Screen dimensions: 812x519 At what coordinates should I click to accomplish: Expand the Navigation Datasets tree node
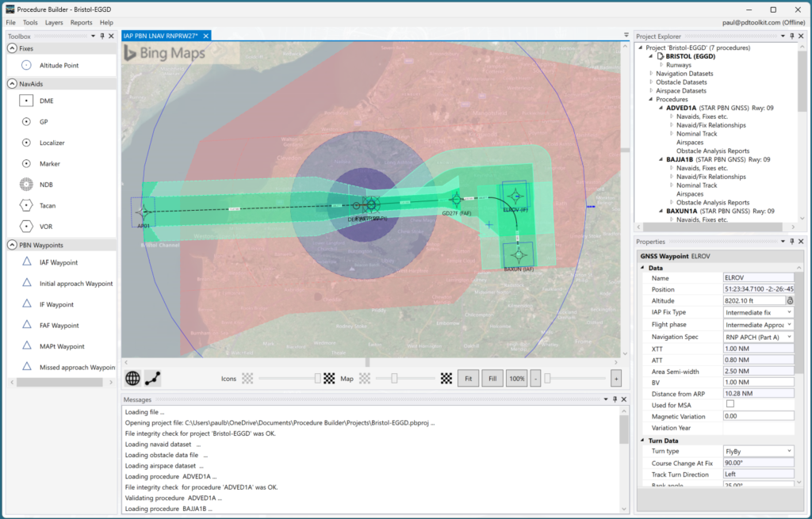[x=651, y=74]
